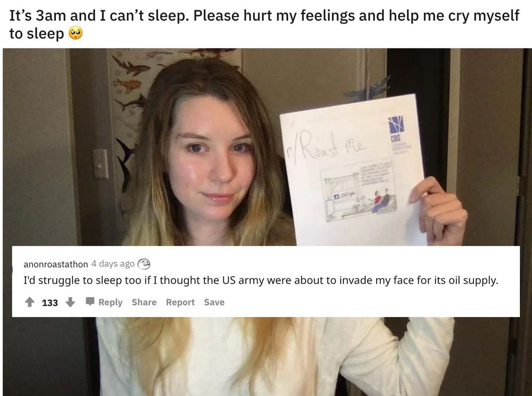Downvote the anonroastathon comment
This screenshot has width=532, height=396.
70,302
